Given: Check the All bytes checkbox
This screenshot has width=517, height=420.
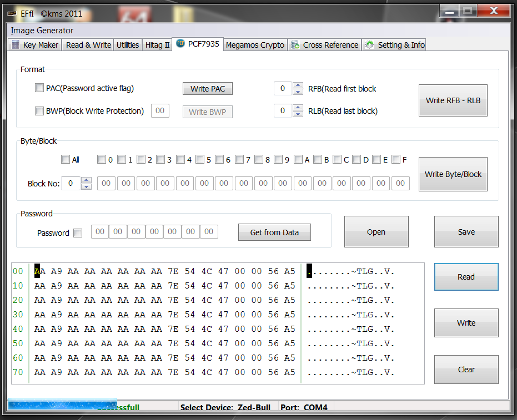Looking at the screenshot, I should (66, 159).
